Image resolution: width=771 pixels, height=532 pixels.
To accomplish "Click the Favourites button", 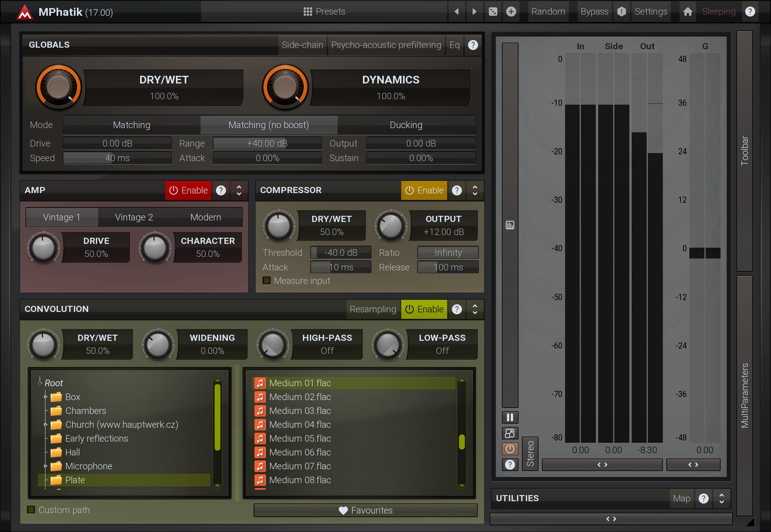I will tap(365, 510).
